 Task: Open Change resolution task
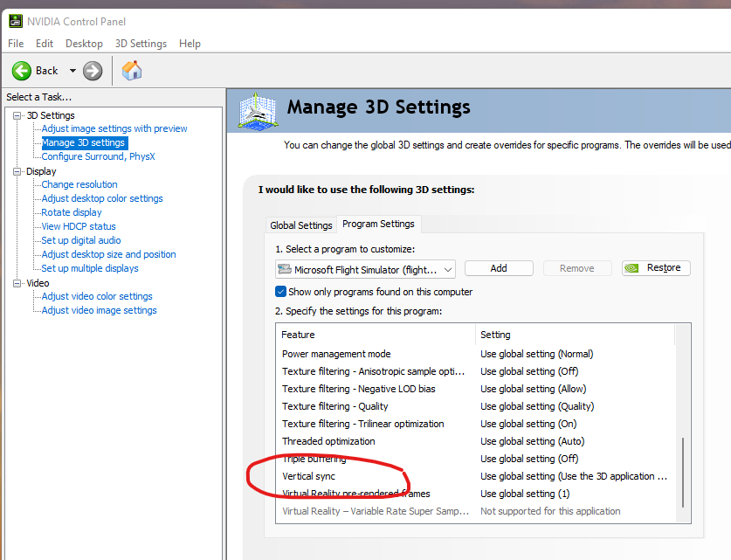79,184
